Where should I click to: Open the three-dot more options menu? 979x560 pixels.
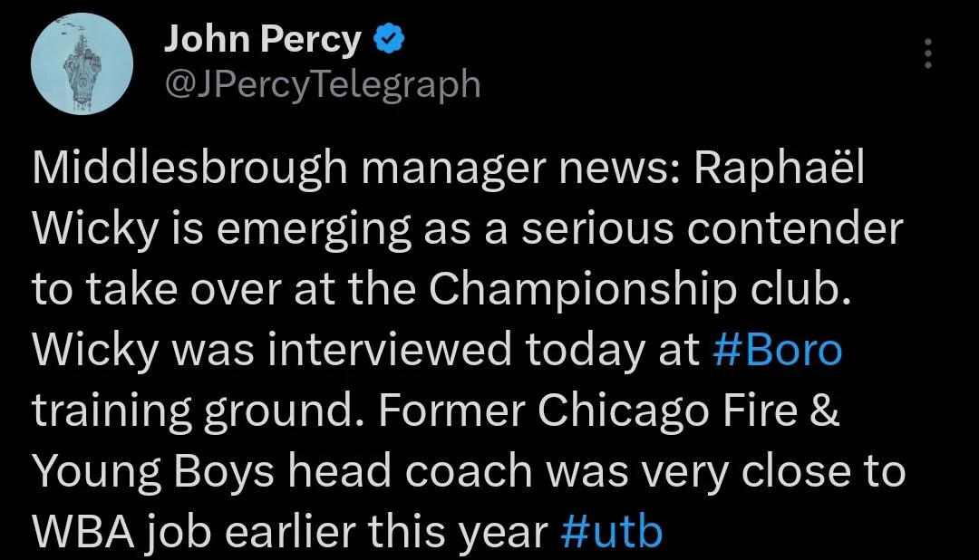tap(927, 55)
